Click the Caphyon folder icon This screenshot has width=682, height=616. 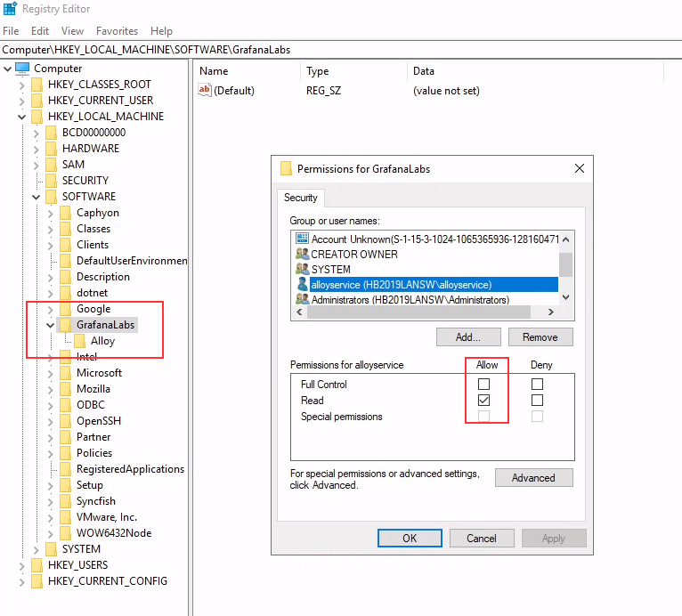click(x=66, y=213)
